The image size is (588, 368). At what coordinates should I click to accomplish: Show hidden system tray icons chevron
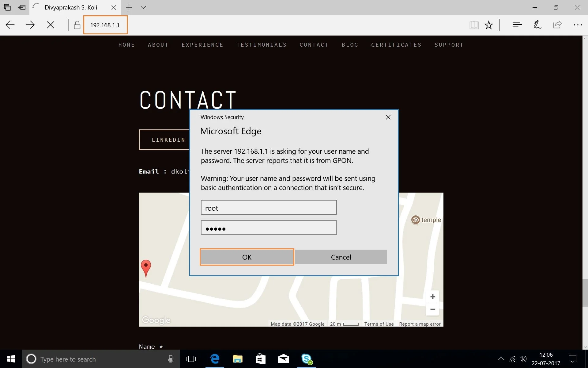tap(501, 358)
